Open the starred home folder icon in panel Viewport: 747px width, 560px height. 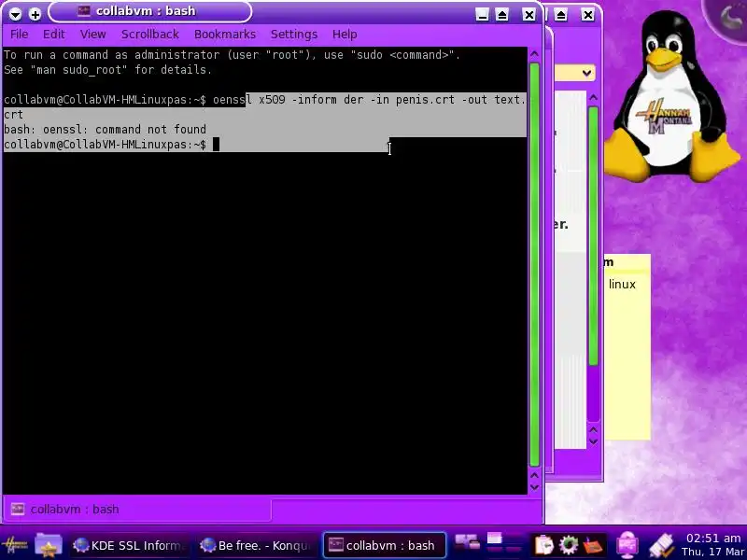[49, 545]
